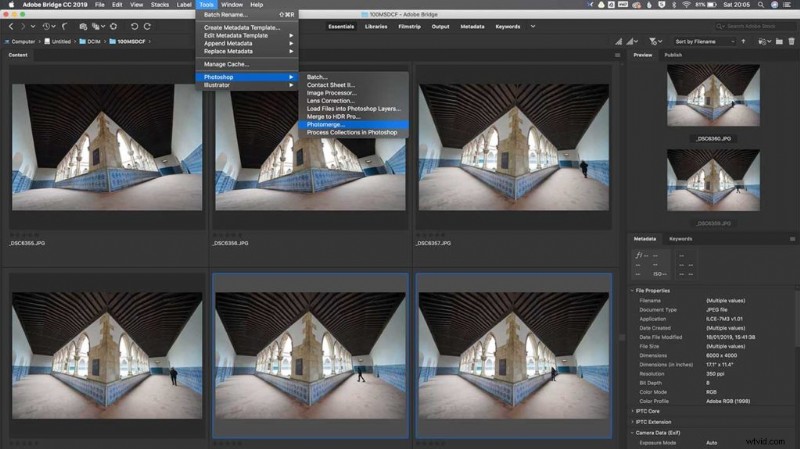Switch to Metadata workspace
Viewport: 800px width, 449px height.
[472, 27]
